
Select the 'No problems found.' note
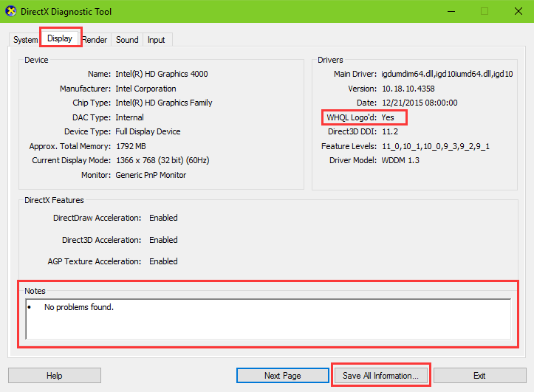click(79, 307)
